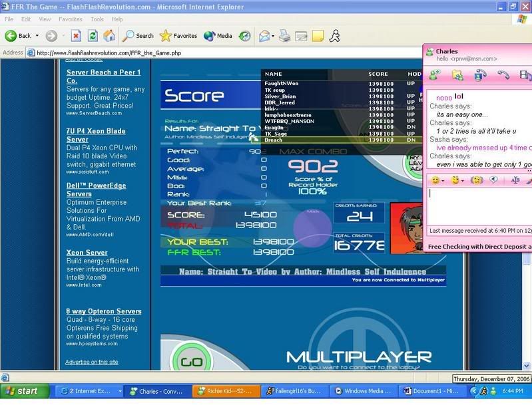Click the IE Forward arrow button

coord(51,36)
